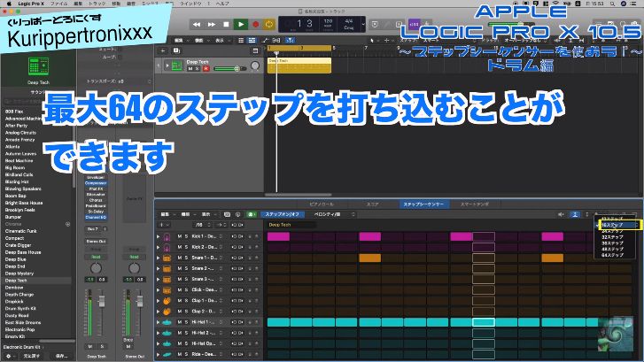Choose 32 steps from pattern length menu

click(x=612, y=237)
